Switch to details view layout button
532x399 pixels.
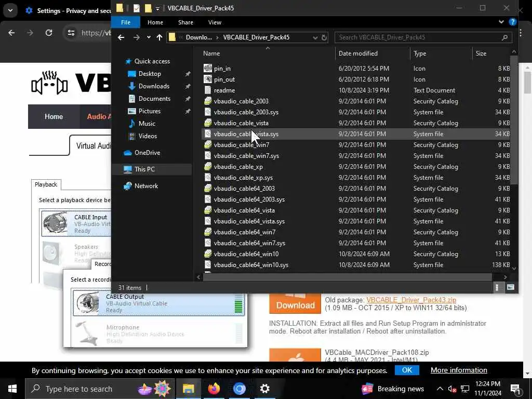point(497,287)
